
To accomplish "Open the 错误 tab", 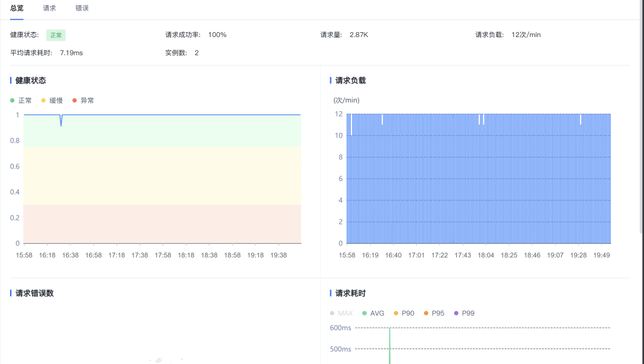I will click(82, 8).
